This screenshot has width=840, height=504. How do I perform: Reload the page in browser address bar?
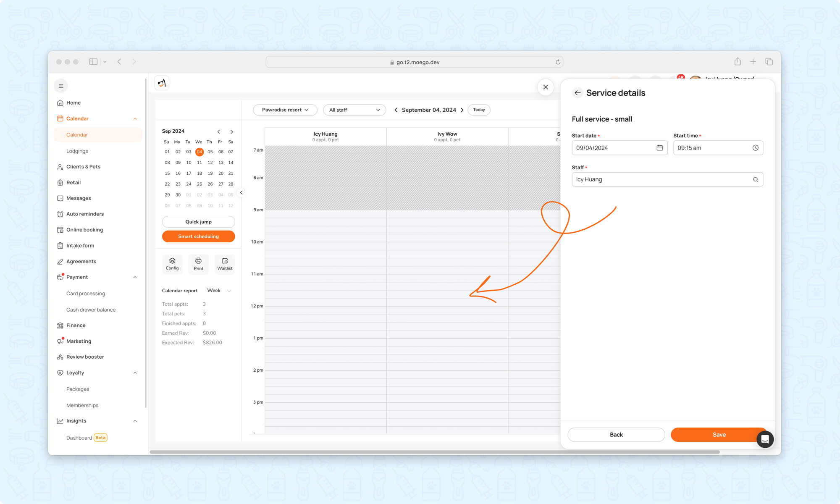coord(558,62)
